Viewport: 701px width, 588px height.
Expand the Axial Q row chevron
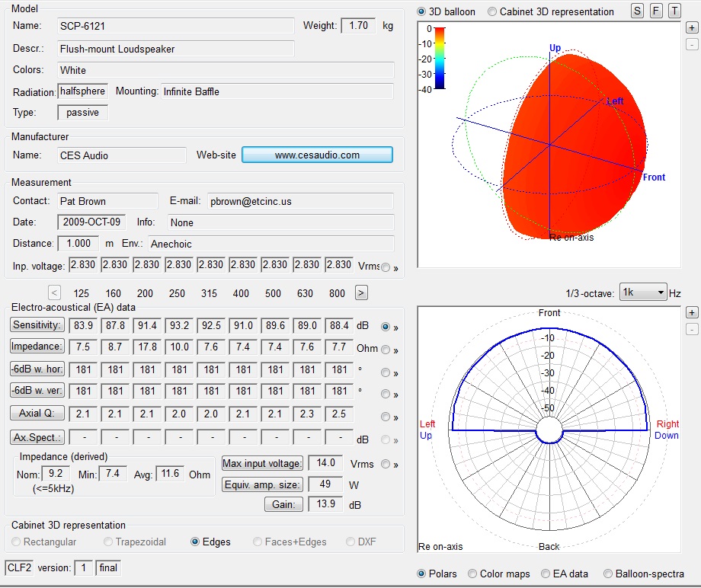(390, 417)
